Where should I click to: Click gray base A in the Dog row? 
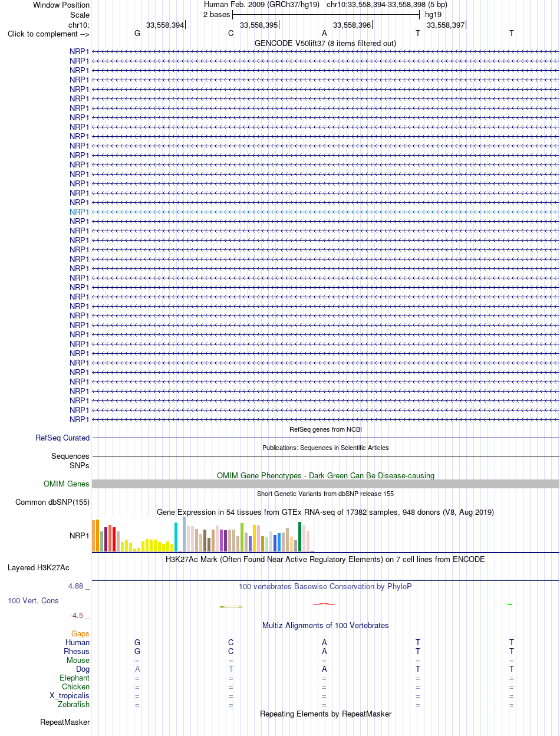tap(137, 669)
